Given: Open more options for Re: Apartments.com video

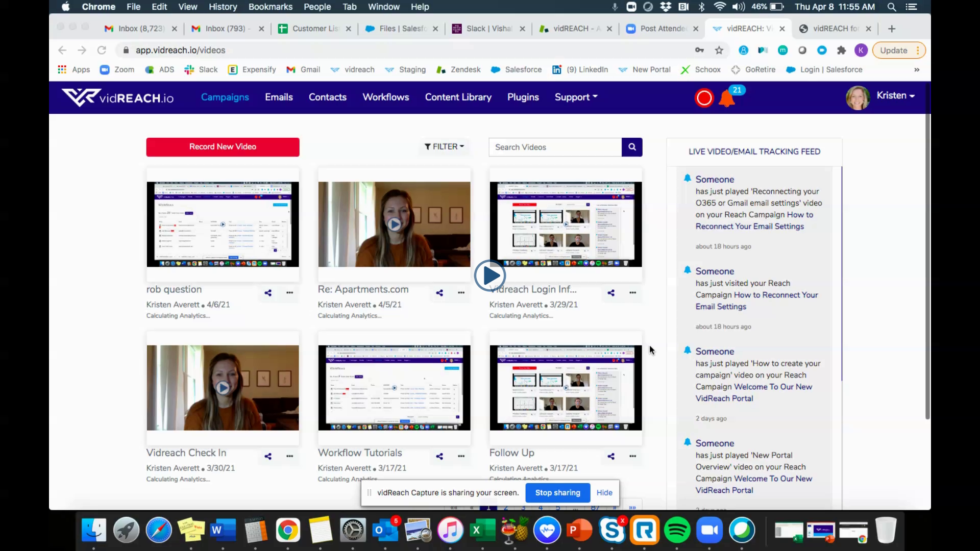Looking at the screenshot, I should point(461,293).
